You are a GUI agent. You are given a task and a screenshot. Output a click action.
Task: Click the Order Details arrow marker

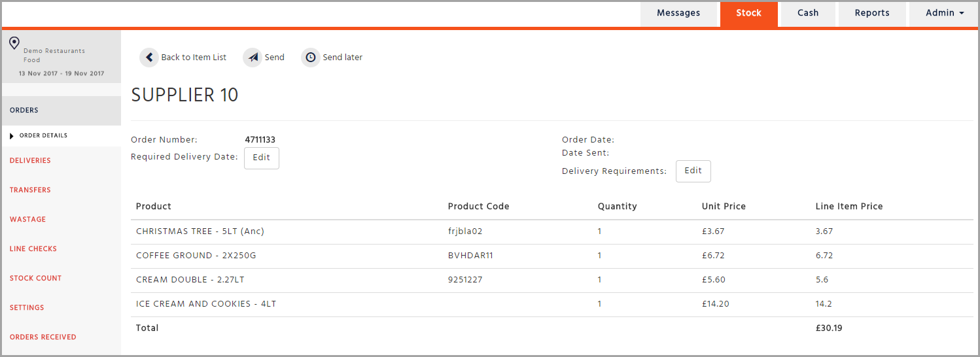click(x=12, y=136)
